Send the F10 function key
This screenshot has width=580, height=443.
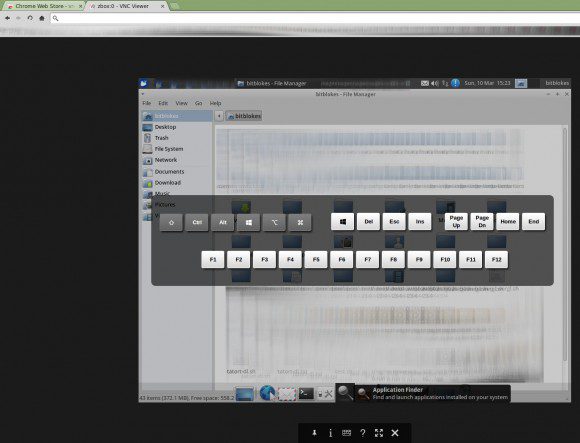[x=445, y=260]
